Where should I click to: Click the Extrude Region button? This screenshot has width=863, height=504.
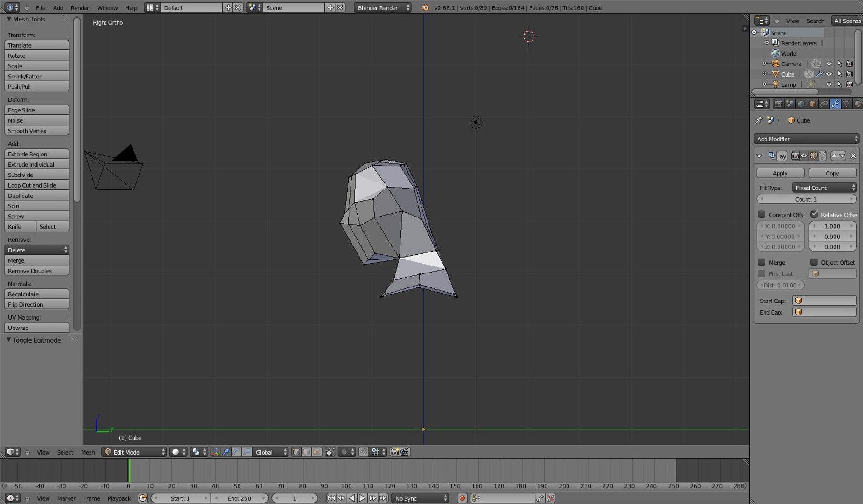pyautogui.click(x=37, y=154)
